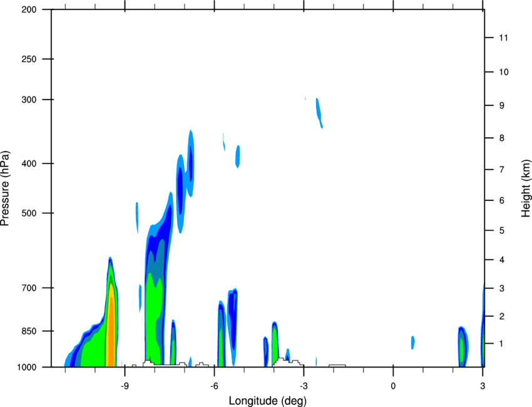Pick the 2 km height label
Image resolution: width=532 pixels, height=407 pixels.
click(x=502, y=316)
